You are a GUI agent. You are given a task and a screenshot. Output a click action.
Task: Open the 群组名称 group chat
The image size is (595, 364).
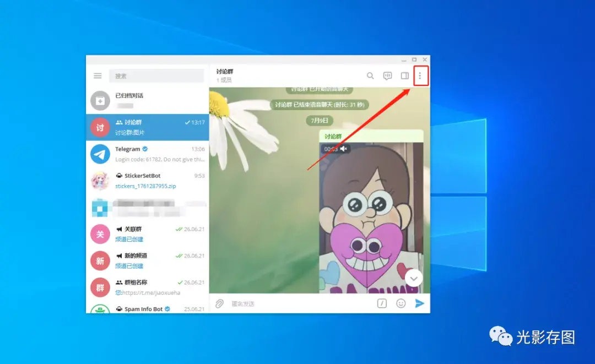pyautogui.click(x=147, y=287)
